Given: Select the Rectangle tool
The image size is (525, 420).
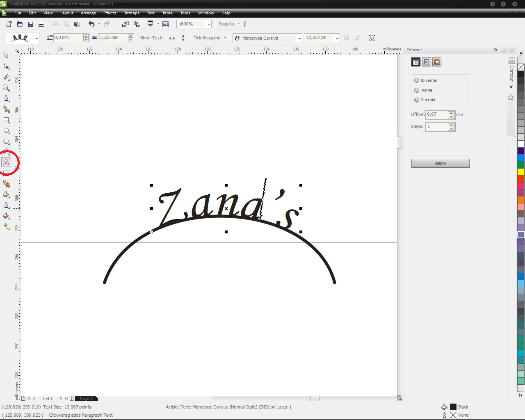Looking at the screenshot, I should pos(6,120).
